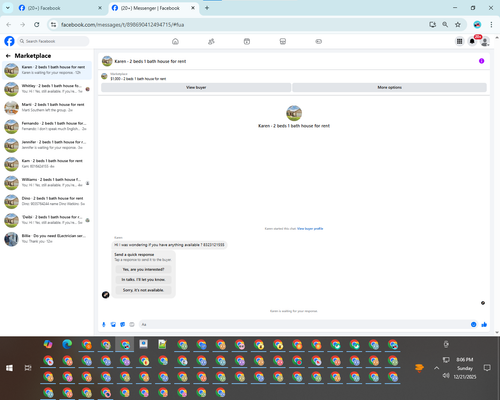Image resolution: width=500 pixels, height=400 pixels.
Task: Click the Aa message input field
Action: click(x=304, y=324)
